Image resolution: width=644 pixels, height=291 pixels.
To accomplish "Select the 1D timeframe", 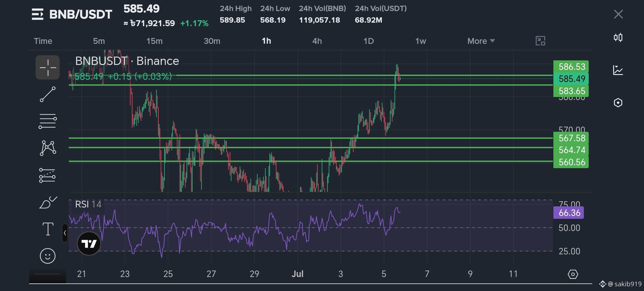I will tap(369, 41).
